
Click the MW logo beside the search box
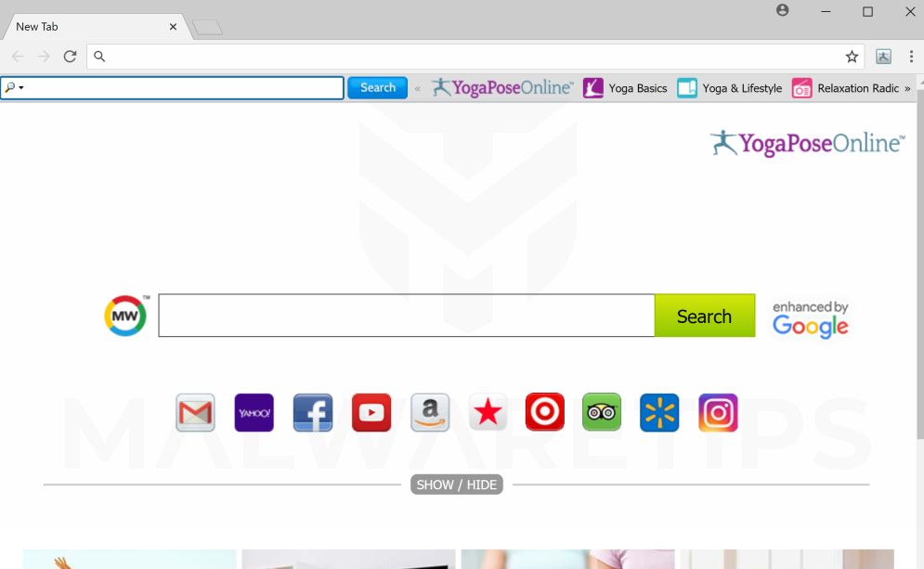point(124,315)
